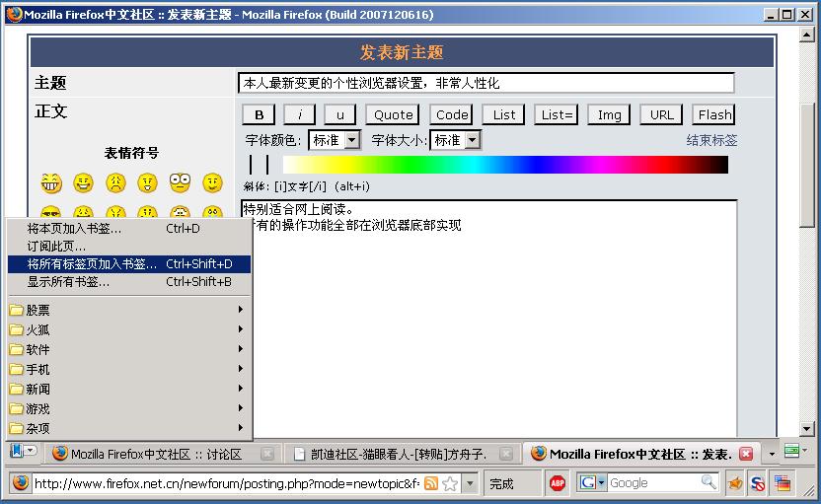Image resolution: width=821 pixels, height=504 pixels.
Task: Open the font size 字体大小 dropdown
Action: pos(455,140)
